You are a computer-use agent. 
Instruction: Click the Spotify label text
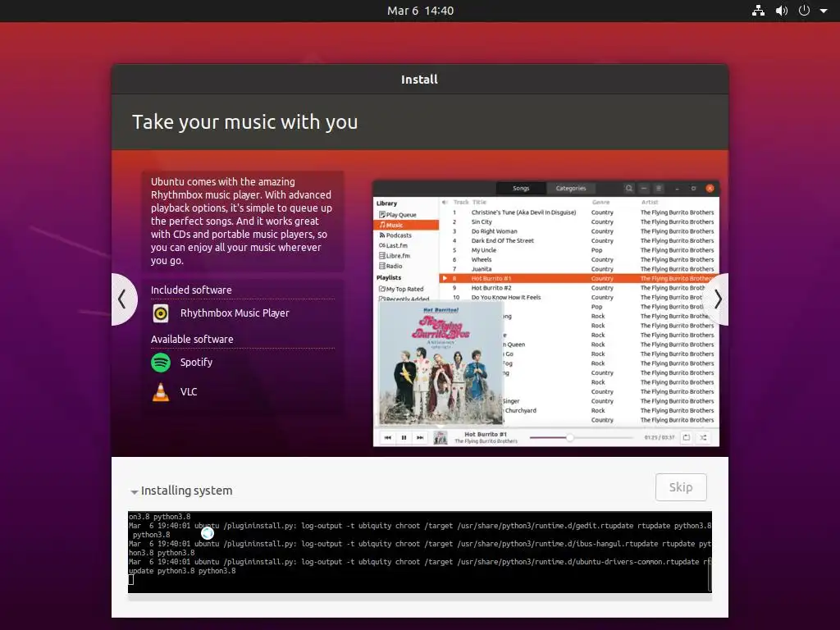coord(196,362)
